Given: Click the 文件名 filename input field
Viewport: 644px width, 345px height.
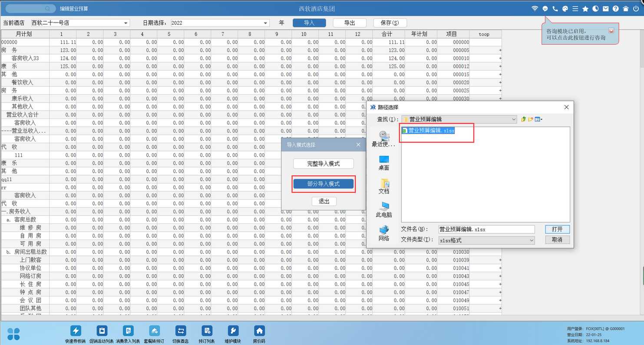Looking at the screenshot, I should click(486, 229).
